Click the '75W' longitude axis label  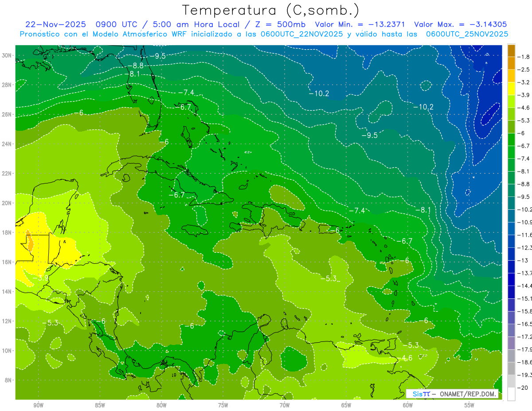223,405
